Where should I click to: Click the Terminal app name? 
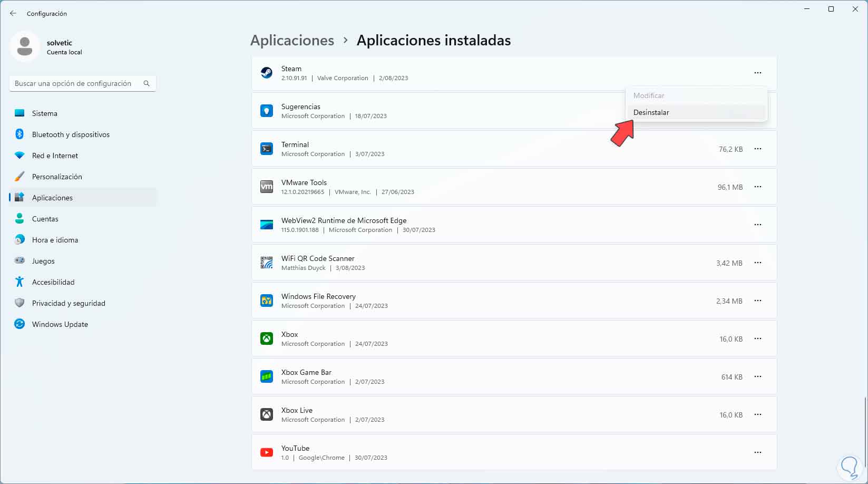tap(295, 144)
